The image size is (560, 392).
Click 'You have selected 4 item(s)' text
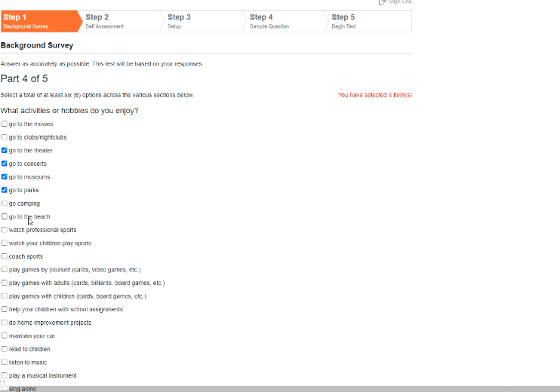click(375, 95)
